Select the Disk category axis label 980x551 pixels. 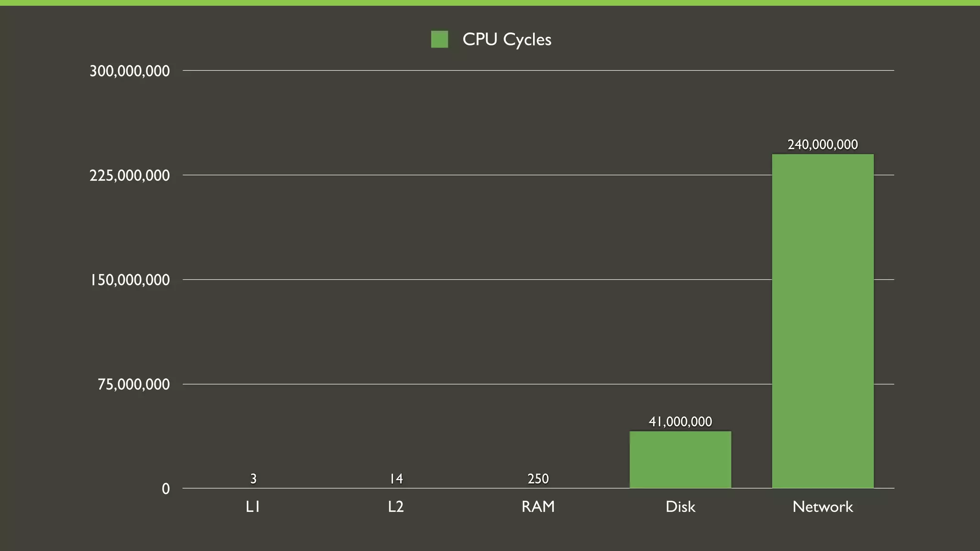(680, 507)
